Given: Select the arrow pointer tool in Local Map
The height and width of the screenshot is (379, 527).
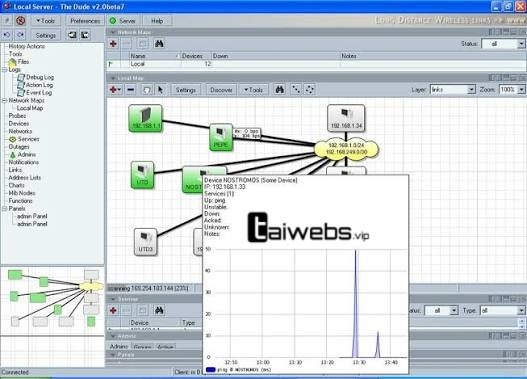Looking at the screenshot, I should (x=160, y=90).
